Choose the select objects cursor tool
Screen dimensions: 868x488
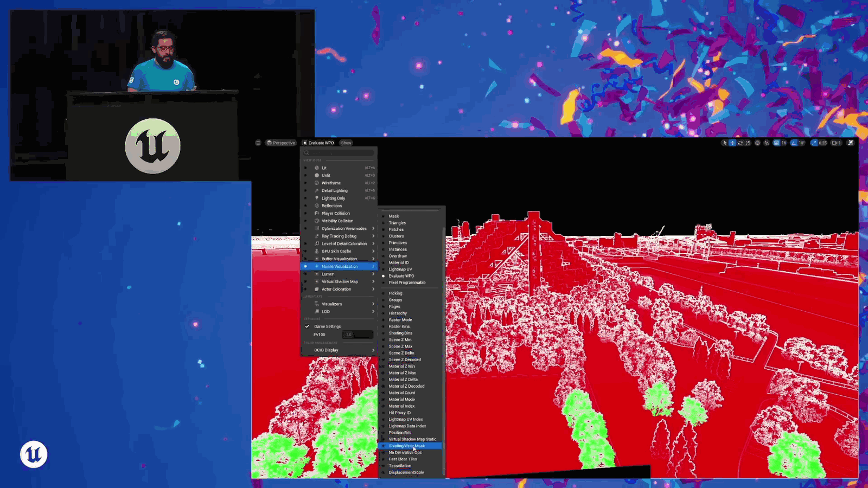tap(724, 143)
